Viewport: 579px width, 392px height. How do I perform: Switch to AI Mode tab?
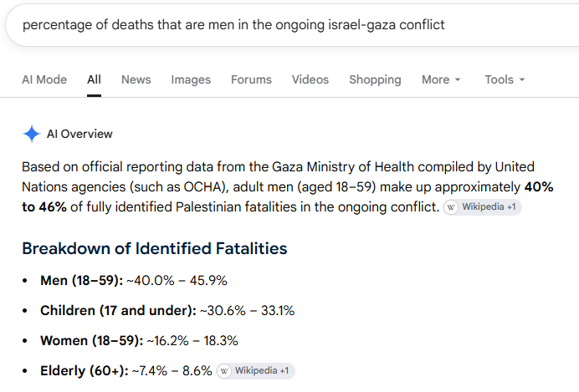[x=44, y=79]
